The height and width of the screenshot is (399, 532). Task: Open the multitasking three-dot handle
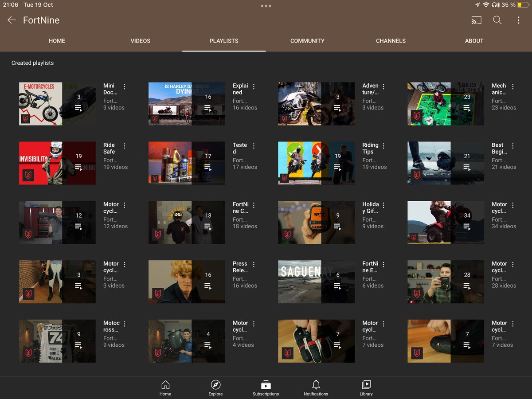(266, 6)
